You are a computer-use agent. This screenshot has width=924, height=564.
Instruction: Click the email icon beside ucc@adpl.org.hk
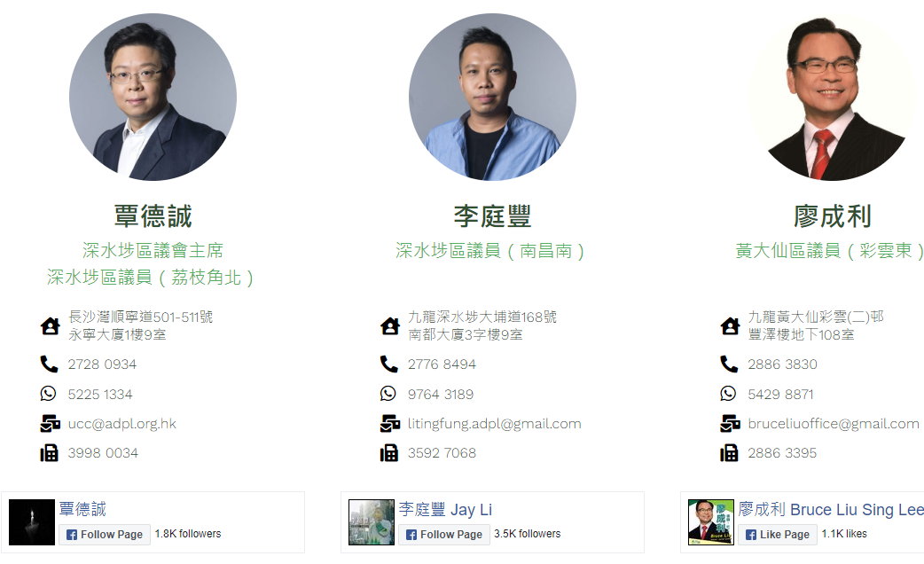(x=50, y=423)
